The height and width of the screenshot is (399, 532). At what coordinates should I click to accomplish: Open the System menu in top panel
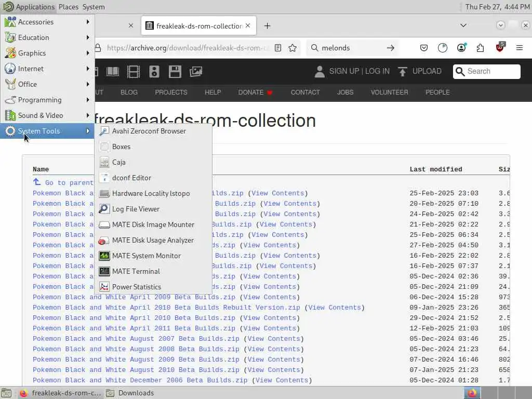[x=94, y=7]
